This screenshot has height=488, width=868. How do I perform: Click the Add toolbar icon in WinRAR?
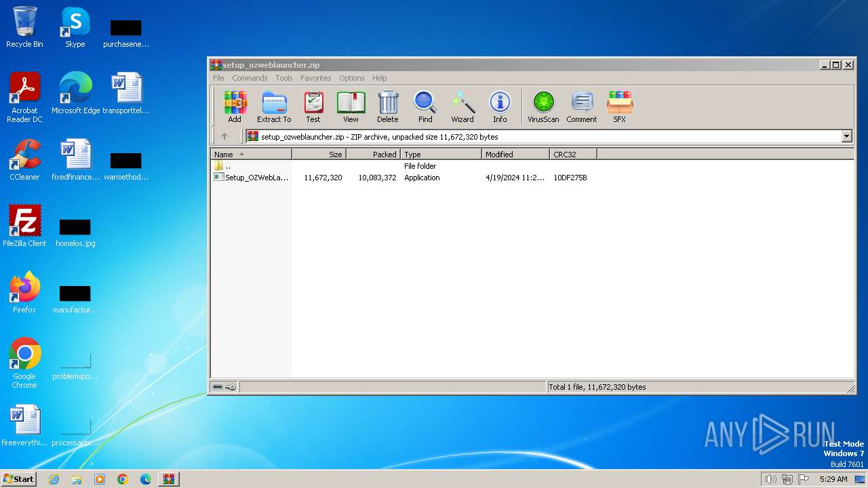[x=235, y=107]
